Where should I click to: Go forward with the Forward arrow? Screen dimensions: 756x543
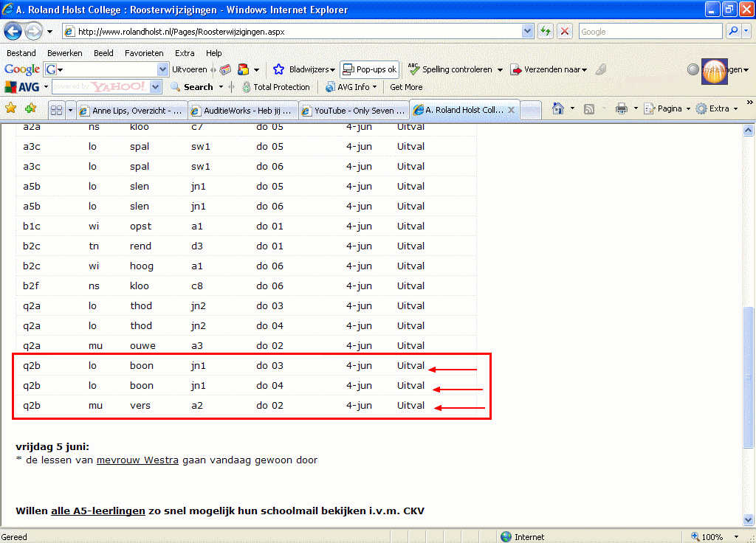[33, 32]
